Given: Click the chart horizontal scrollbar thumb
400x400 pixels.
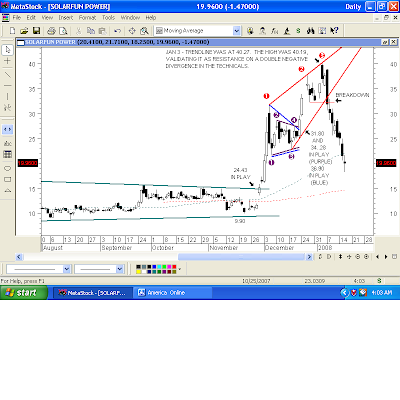Looking at the screenshot, I should 241,257.
